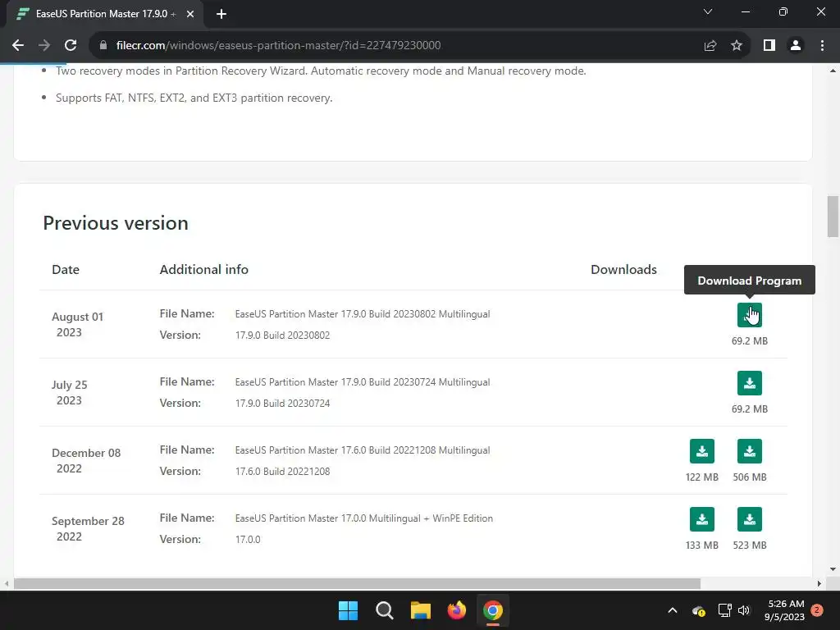Close the EaseUS Partition Master tab

tap(190, 14)
